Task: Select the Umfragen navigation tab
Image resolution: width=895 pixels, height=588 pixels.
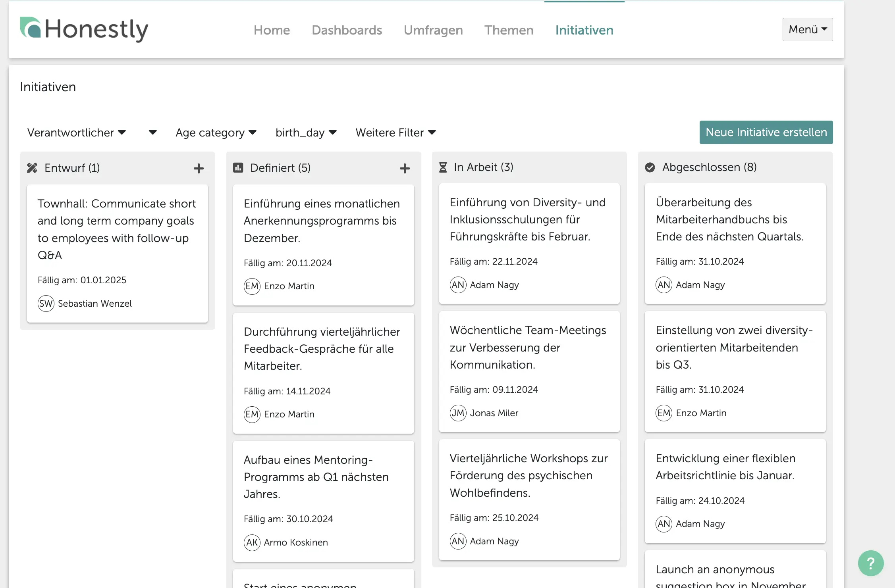Action: (433, 30)
